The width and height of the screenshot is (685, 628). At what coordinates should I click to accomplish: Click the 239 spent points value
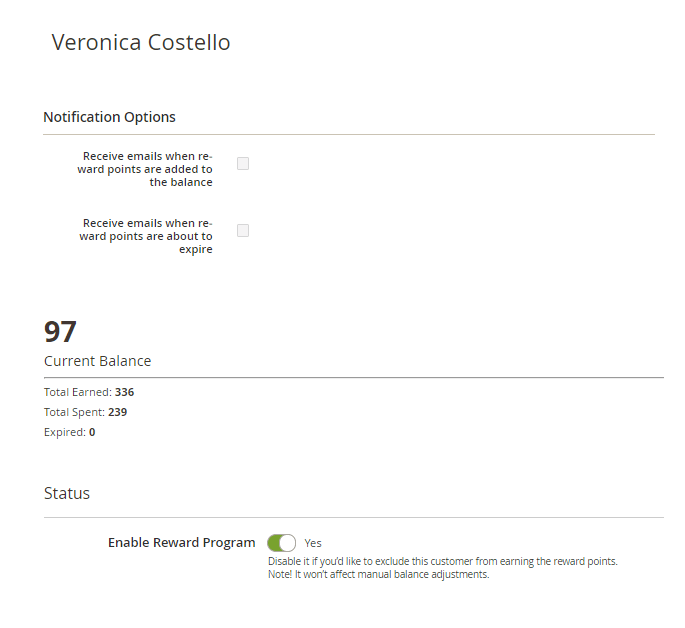click(118, 412)
